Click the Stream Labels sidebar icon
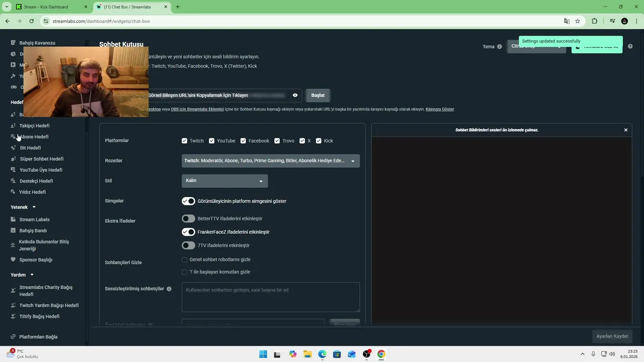Screen dimensions: 644x362 click(x=13, y=220)
